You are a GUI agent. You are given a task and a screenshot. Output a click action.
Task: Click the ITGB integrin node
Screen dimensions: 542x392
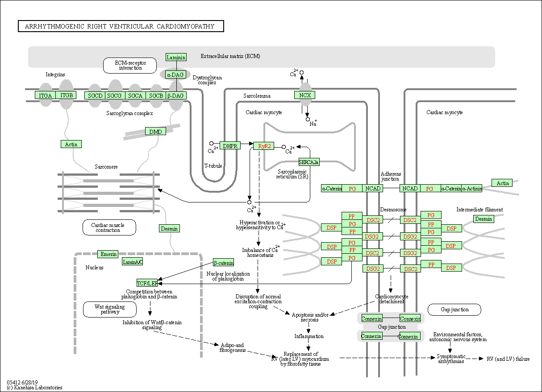click(66, 95)
